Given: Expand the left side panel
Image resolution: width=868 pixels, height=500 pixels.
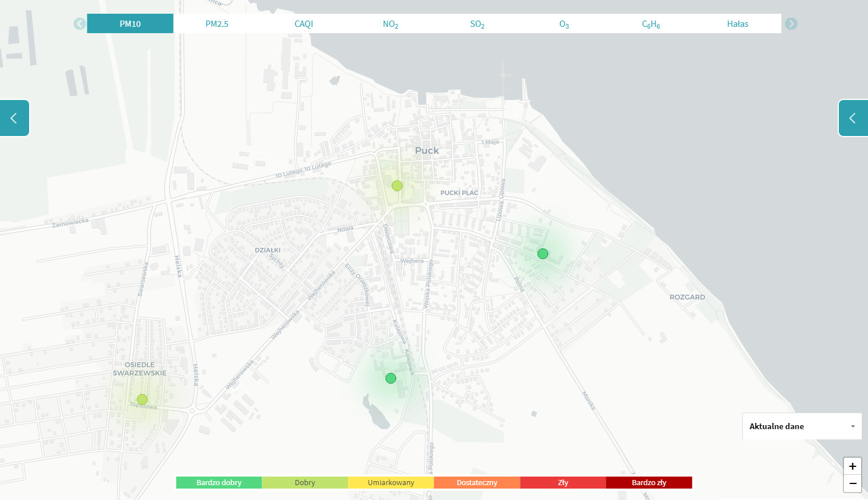Looking at the screenshot, I should click(14, 118).
